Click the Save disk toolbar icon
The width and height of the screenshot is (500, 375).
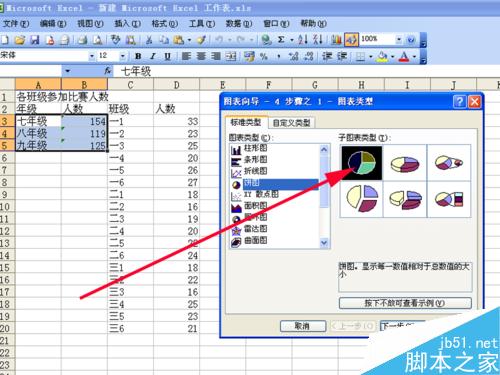point(35,40)
